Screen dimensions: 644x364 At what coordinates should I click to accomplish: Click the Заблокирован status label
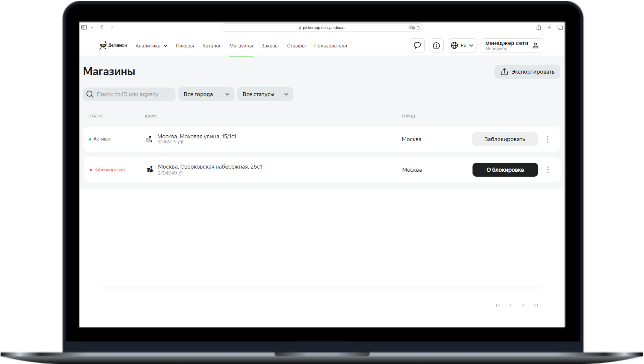(109, 170)
